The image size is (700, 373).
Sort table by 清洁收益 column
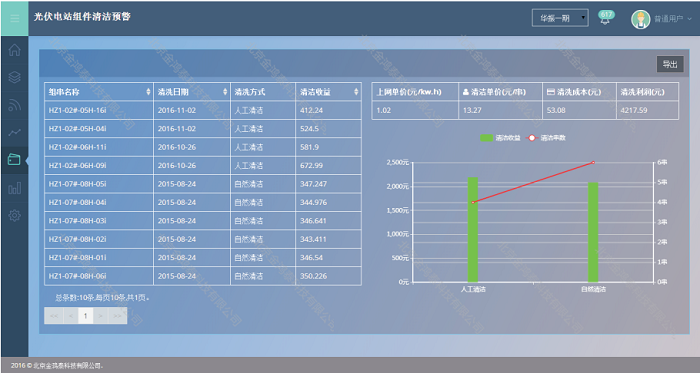click(x=328, y=92)
